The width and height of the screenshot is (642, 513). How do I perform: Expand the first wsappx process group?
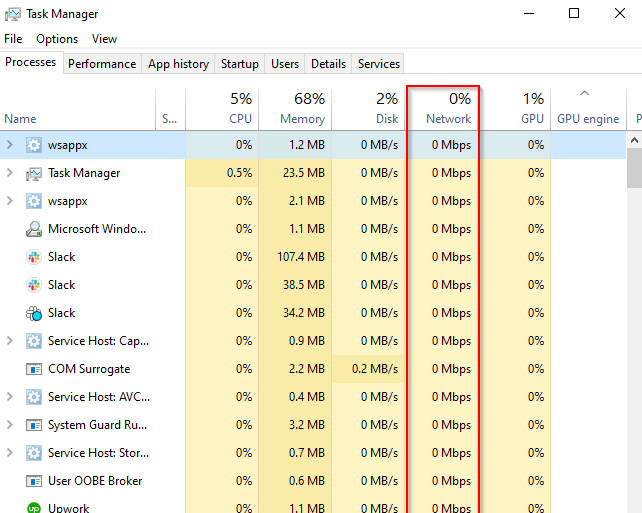[x=10, y=145]
